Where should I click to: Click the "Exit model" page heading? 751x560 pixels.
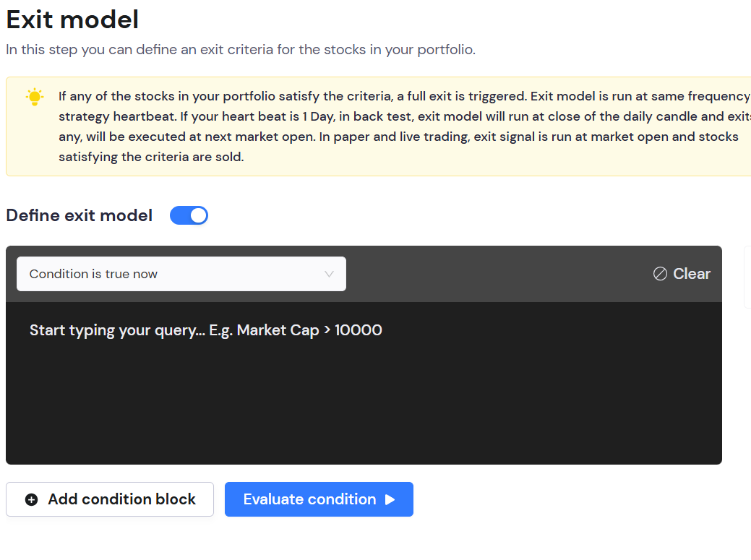coord(72,20)
